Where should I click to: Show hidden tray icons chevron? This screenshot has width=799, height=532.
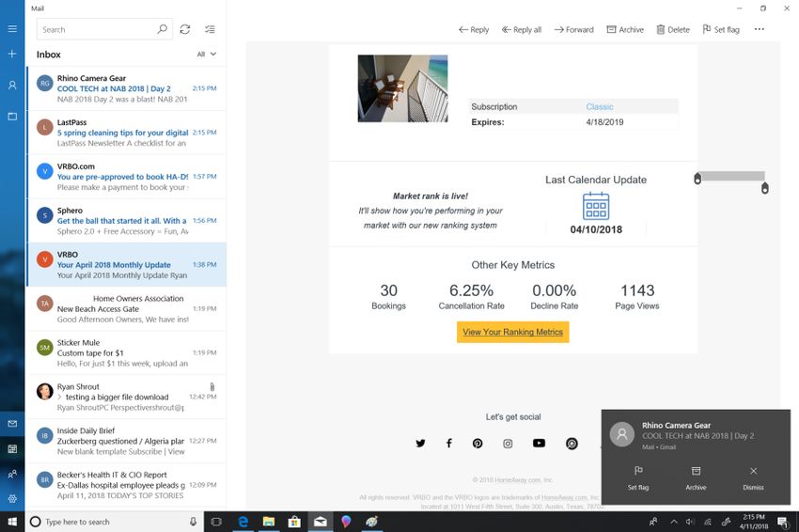click(674, 522)
